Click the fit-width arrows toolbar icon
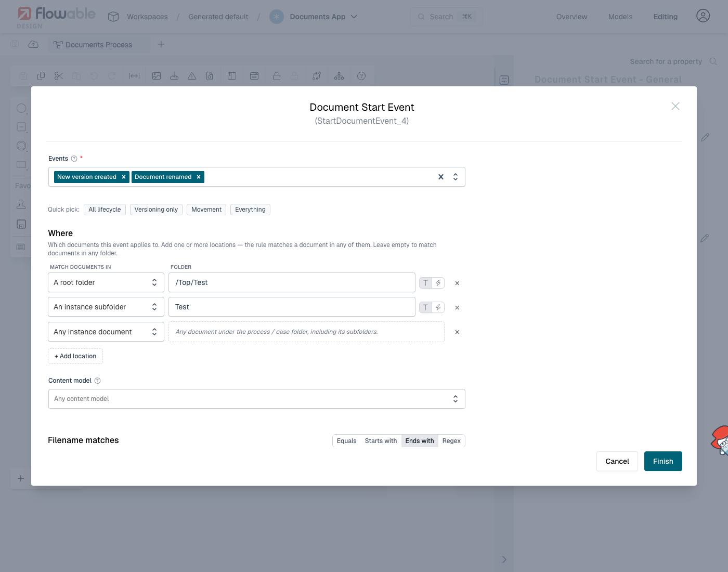The image size is (728, 572). coord(134,76)
